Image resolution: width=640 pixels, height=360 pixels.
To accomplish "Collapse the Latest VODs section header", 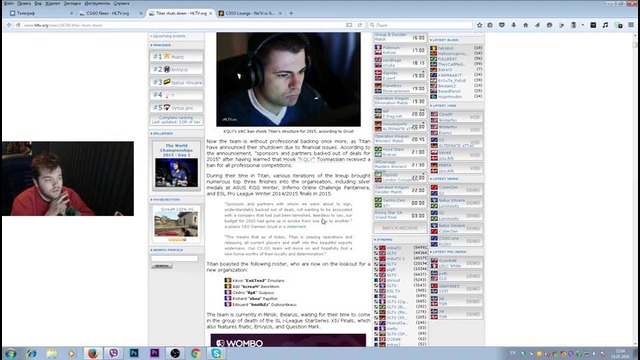I will (444, 106).
